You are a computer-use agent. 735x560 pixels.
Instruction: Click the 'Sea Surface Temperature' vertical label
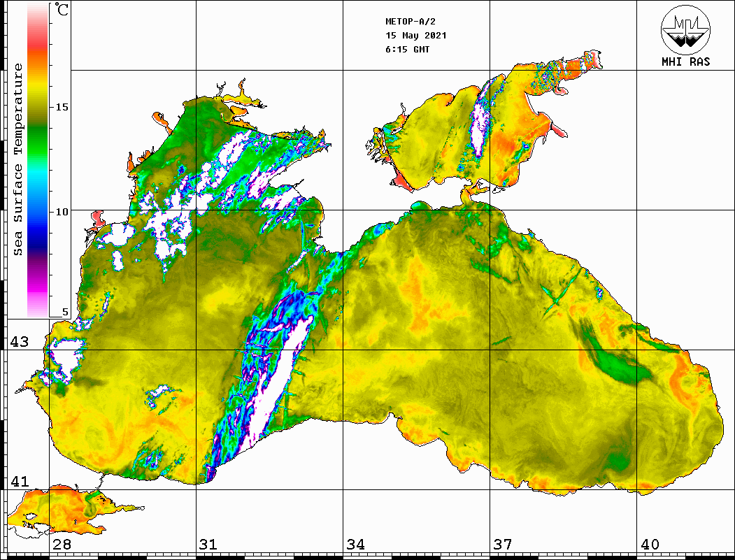click(17, 159)
